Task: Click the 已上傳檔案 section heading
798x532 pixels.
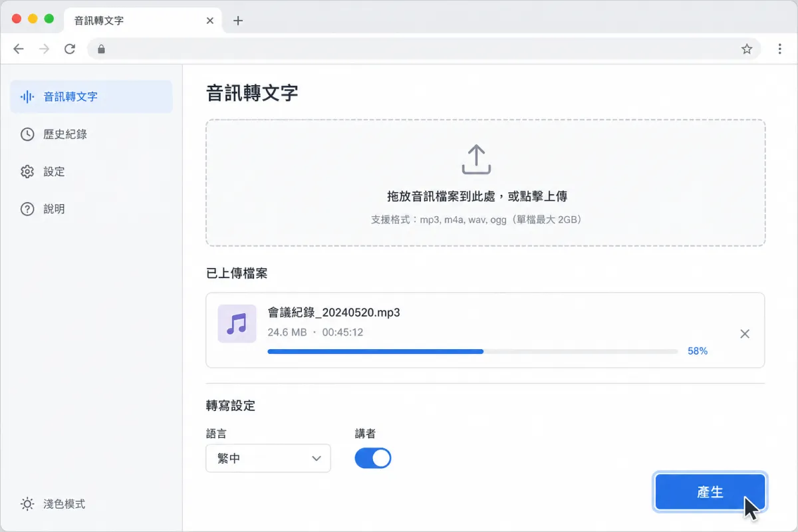Action: pyautogui.click(x=237, y=273)
